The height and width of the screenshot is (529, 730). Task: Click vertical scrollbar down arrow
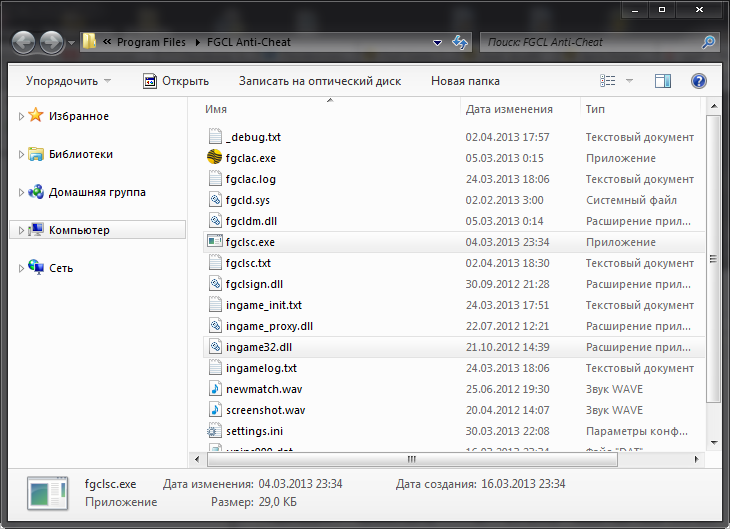(x=714, y=443)
